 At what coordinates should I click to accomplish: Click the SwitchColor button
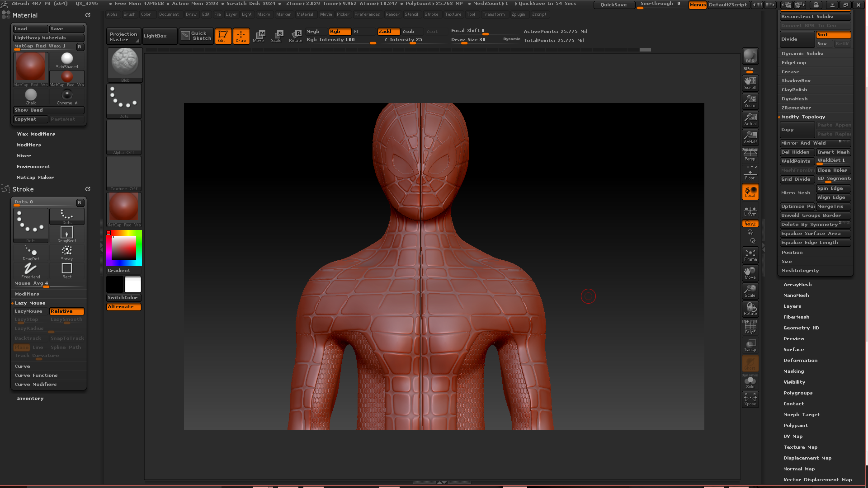point(124,298)
